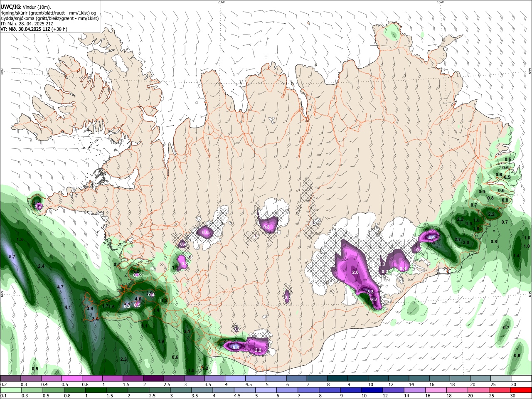Screen dimensions: 532x399
Task: Pick the palest green rain swatch starting at 0.1
Action: click(x=11, y=390)
